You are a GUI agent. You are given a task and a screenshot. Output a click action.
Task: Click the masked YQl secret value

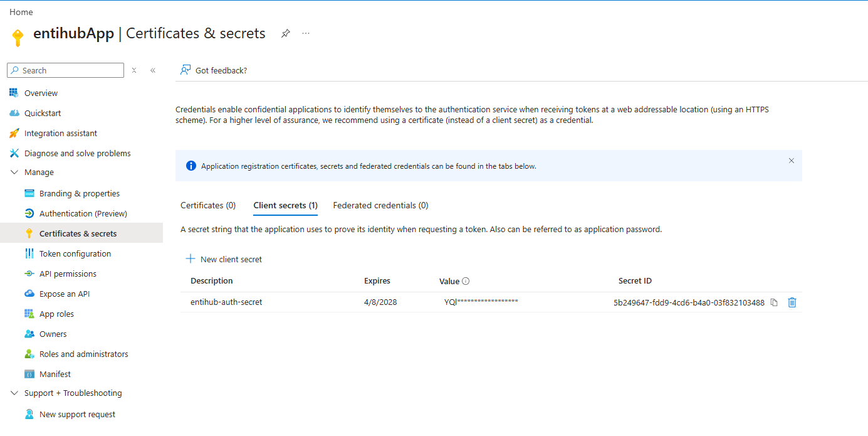coord(481,302)
